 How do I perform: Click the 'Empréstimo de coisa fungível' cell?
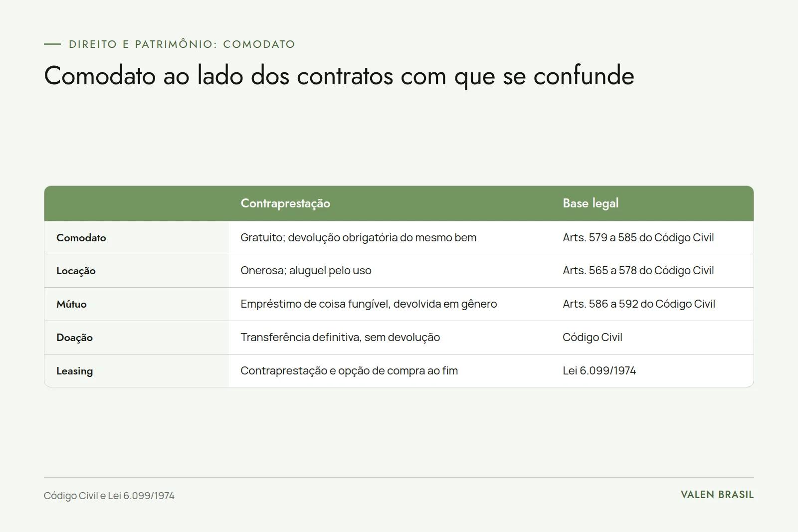click(x=369, y=304)
